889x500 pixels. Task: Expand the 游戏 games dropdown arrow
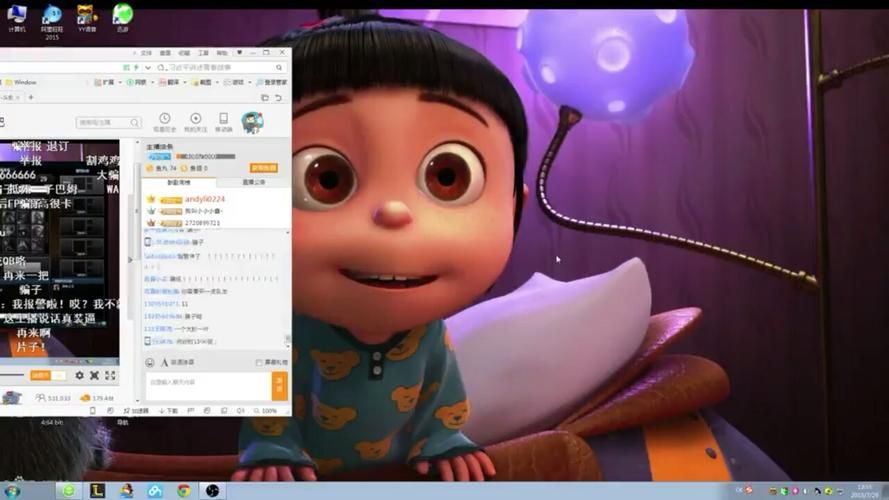point(249,83)
